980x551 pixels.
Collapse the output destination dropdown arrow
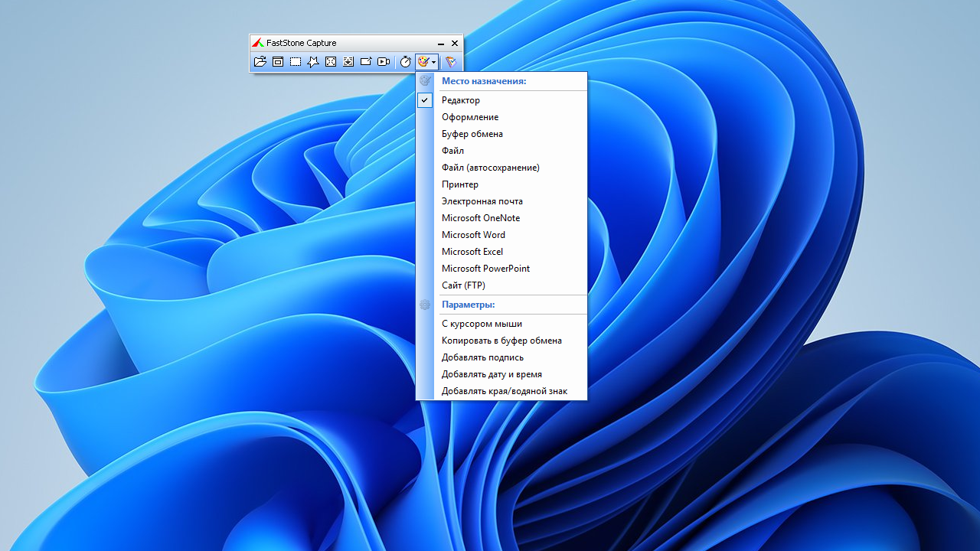pyautogui.click(x=434, y=62)
